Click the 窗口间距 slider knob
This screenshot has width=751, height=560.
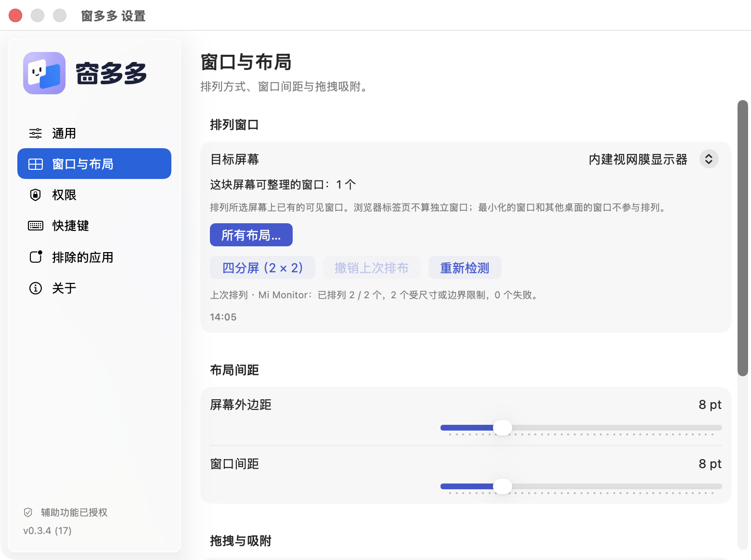pyautogui.click(x=503, y=486)
